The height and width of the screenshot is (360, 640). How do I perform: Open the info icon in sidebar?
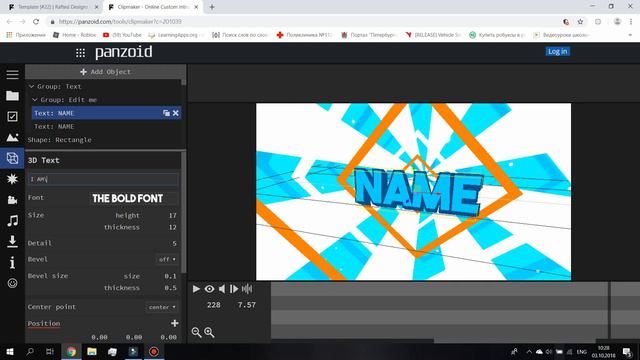[x=12, y=262]
